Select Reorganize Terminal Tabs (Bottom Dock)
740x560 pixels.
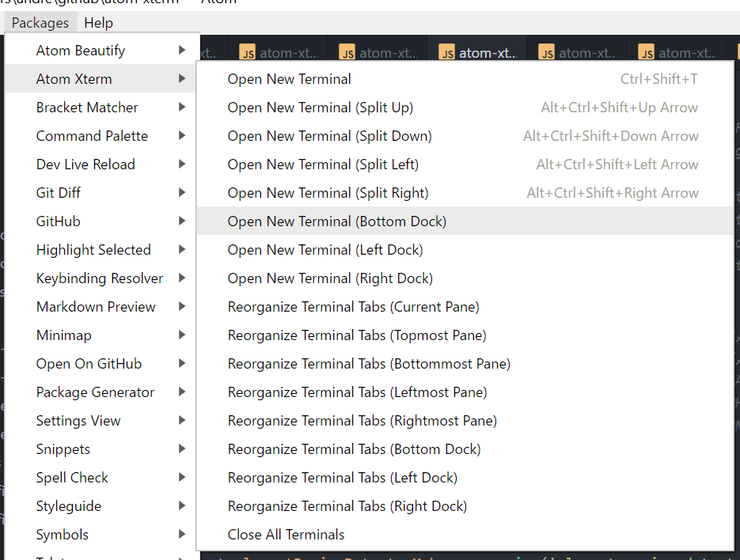pos(465,449)
